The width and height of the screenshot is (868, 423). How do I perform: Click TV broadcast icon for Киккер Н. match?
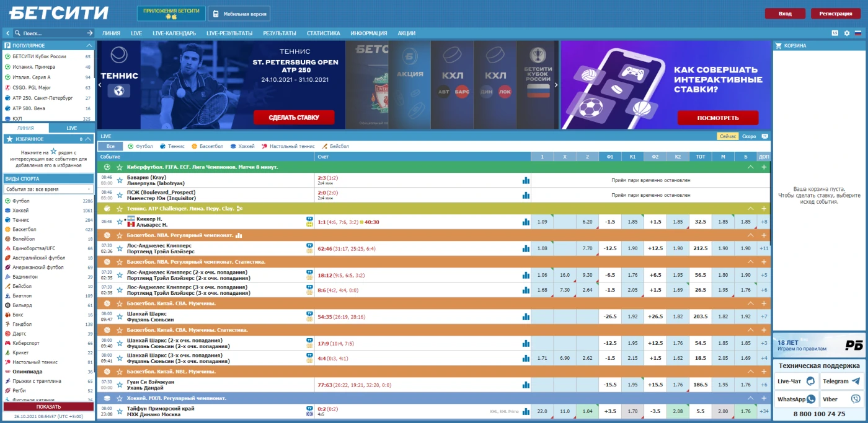[x=309, y=219]
